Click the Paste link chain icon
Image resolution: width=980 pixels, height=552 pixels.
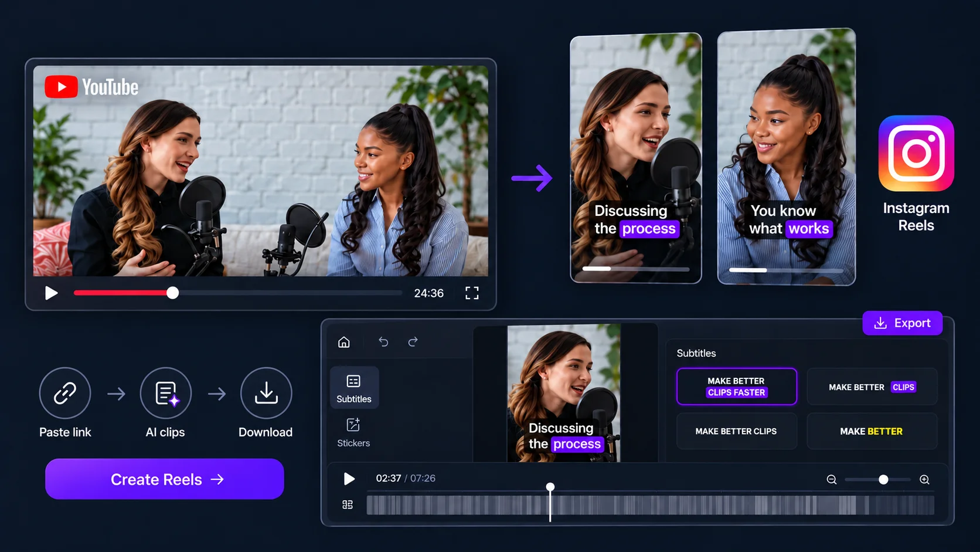pyautogui.click(x=65, y=393)
